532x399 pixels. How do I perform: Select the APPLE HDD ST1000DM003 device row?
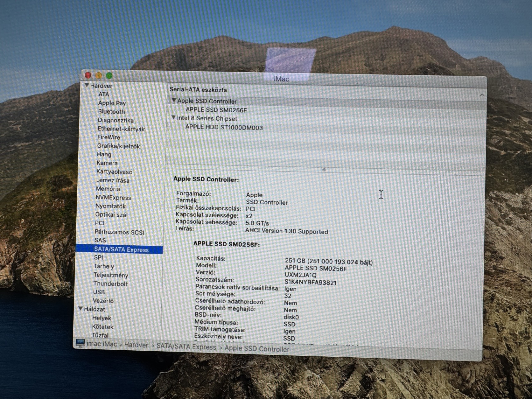point(224,127)
